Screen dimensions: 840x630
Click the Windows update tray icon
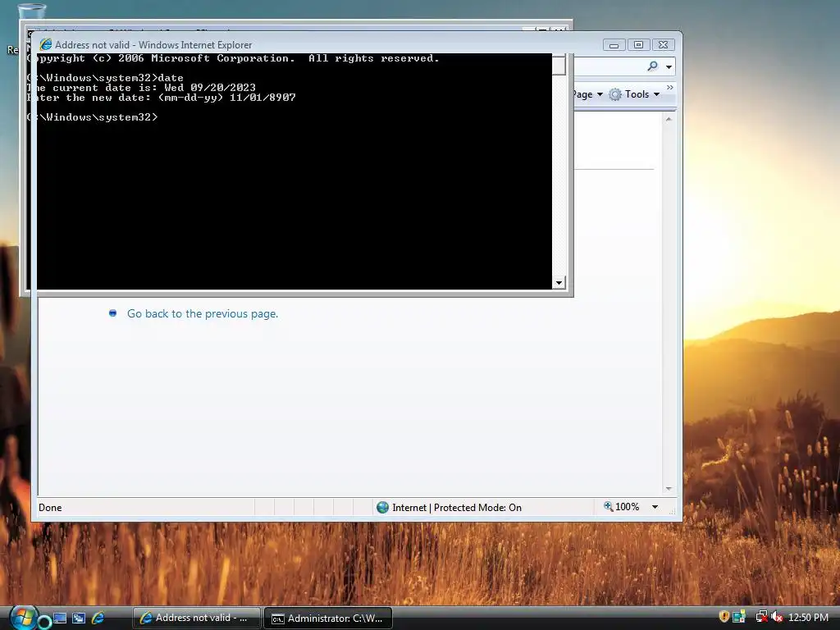pyautogui.click(x=739, y=617)
